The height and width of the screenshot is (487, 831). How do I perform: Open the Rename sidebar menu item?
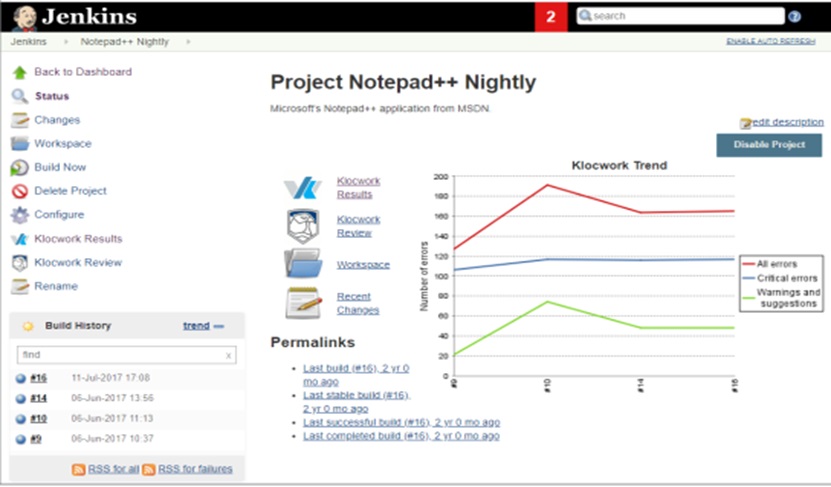coord(56,286)
